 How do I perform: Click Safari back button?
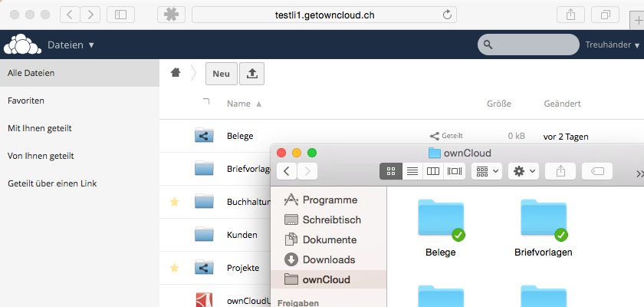pos(70,15)
